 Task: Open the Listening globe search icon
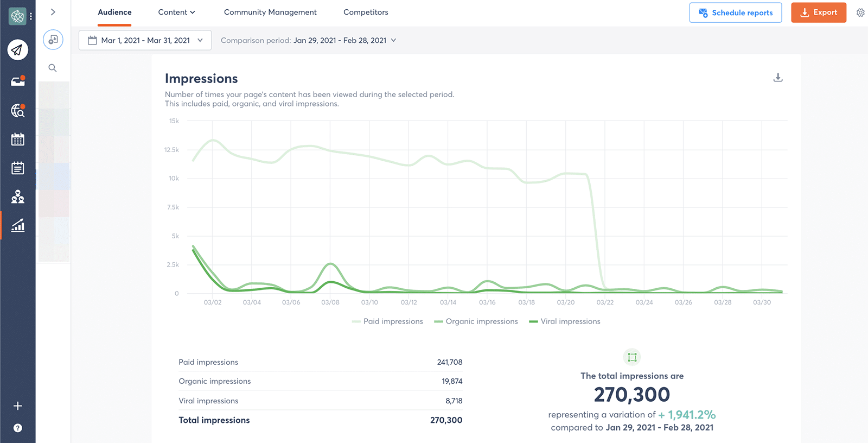pyautogui.click(x=18, y=111)
